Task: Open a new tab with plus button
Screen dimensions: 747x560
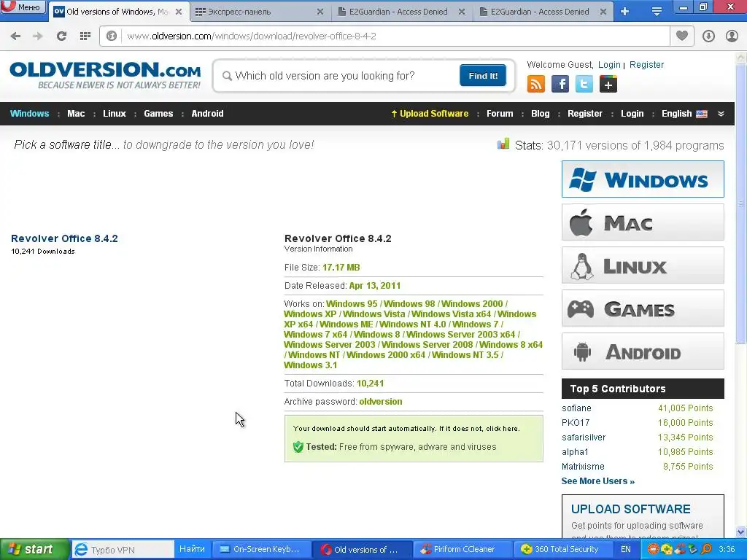Action: tap(624, 12)
